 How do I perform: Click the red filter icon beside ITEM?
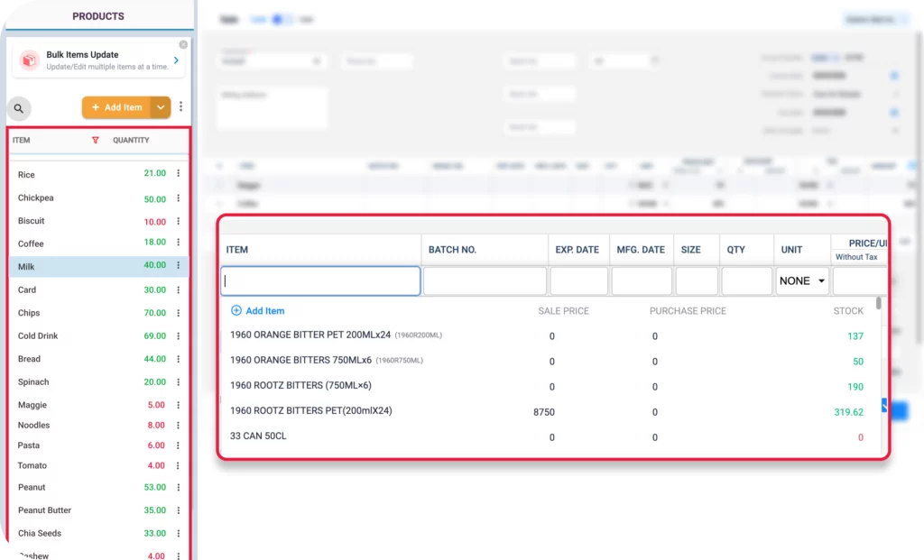(x=96, y=141)
